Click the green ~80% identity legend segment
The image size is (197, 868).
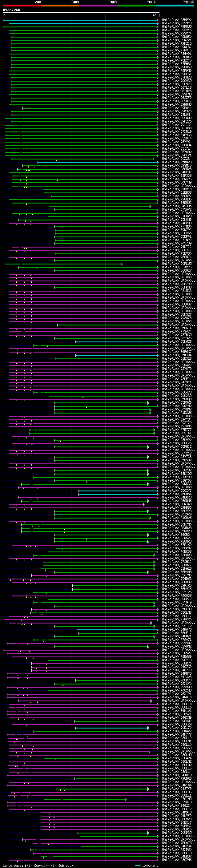tap(137, 6)
